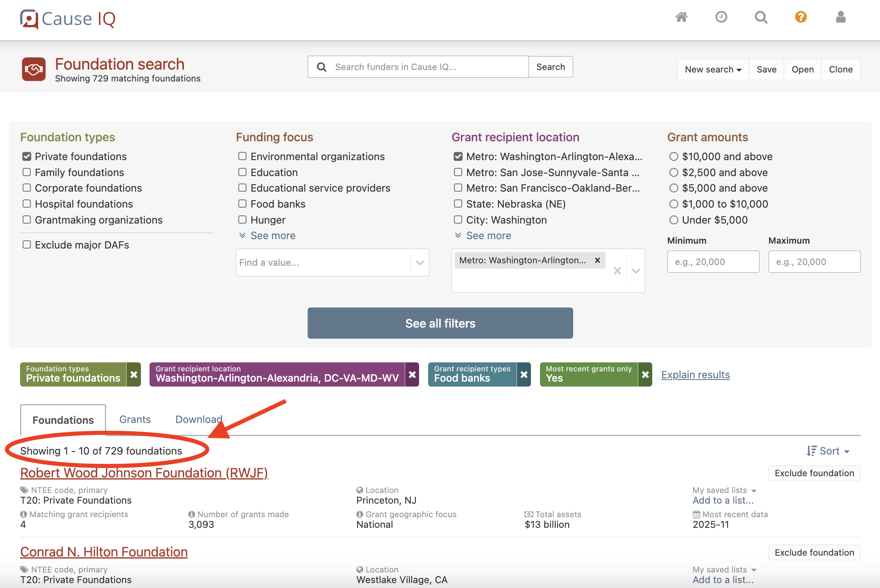Open the user account icon
This screenshot has height=588, width=880.
[x=841, y=17]
